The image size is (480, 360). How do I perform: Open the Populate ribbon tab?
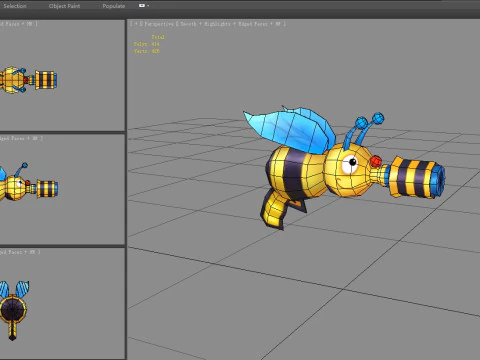point(114,6)
